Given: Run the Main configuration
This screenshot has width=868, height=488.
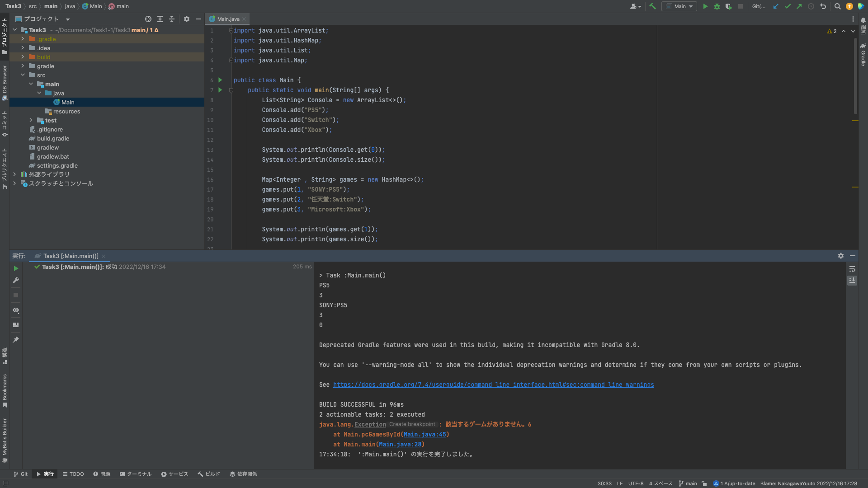Looking at the screenshot, I should pos(705,6).
